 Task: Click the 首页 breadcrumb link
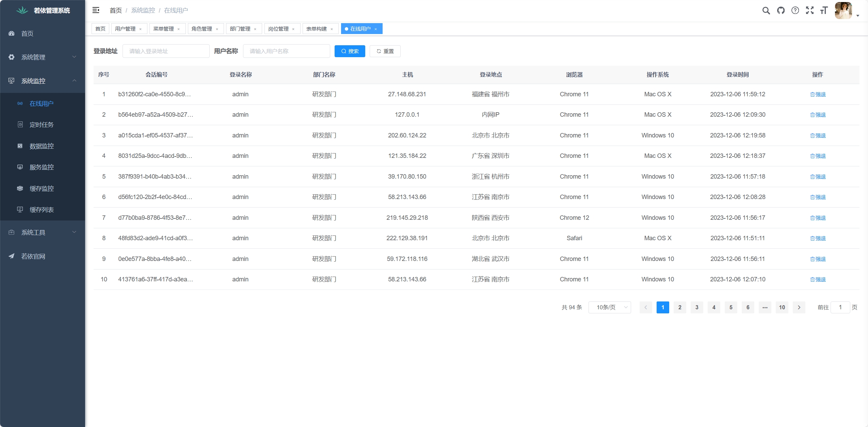click(116, 11)
